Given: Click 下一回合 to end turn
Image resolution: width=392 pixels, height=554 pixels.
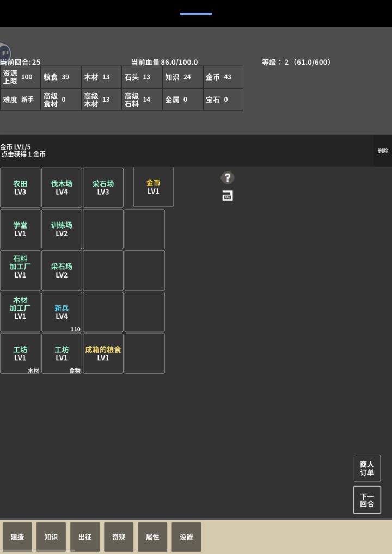Looking at the screenshot, I should [367, 500].
